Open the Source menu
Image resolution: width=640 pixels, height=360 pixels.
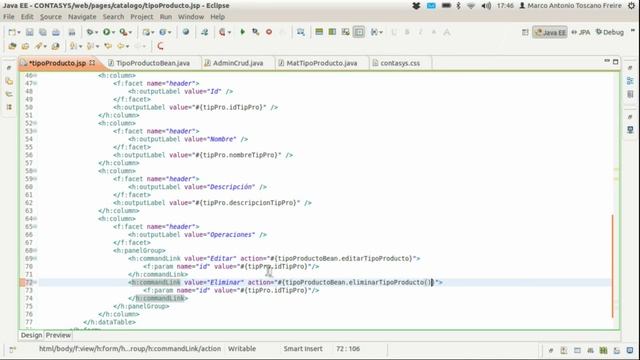51,17
